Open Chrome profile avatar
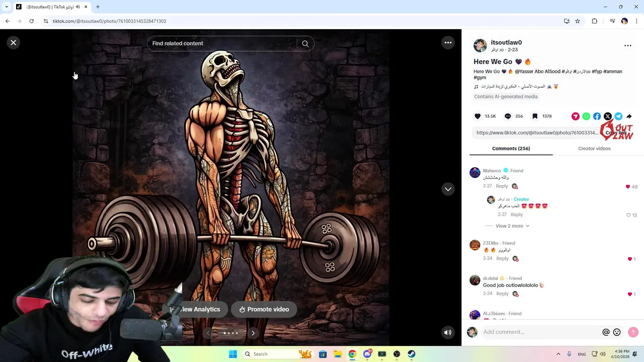Screen dimensions: 644x362 [624, 21]
